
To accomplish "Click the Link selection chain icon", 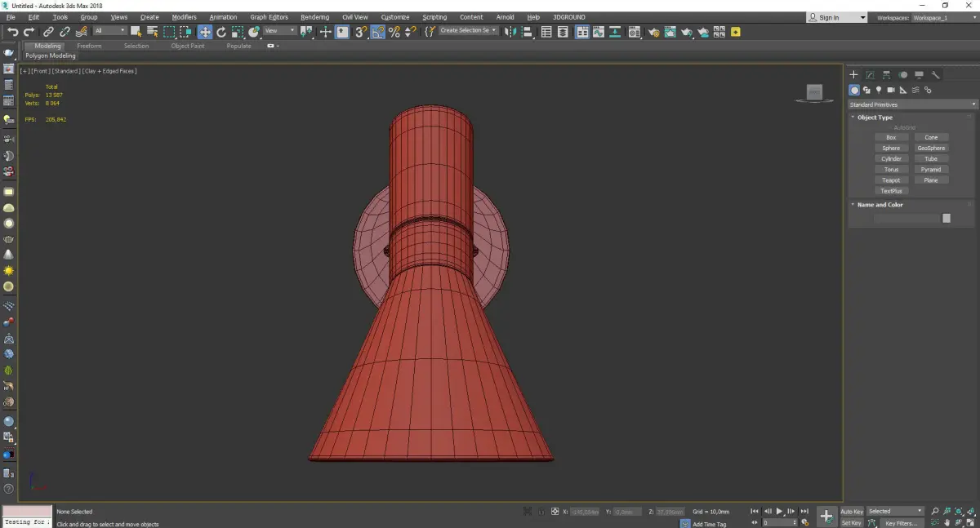I will pos(50,32).
